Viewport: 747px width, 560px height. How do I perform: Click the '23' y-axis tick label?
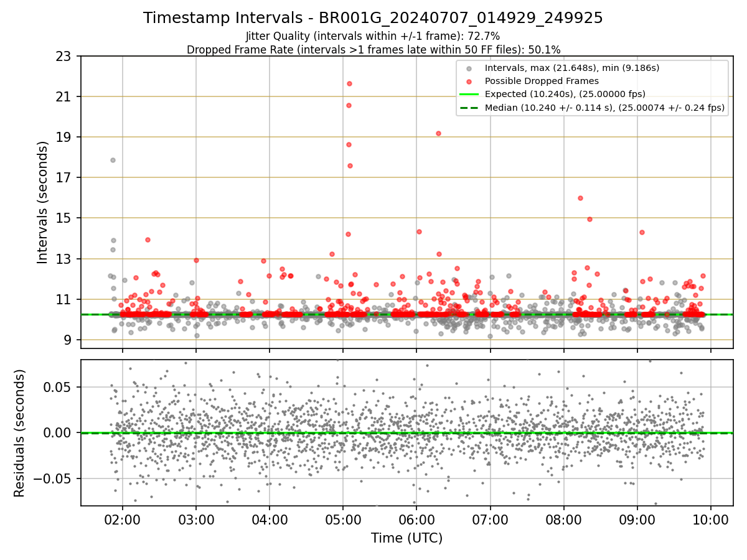[64, 56]
